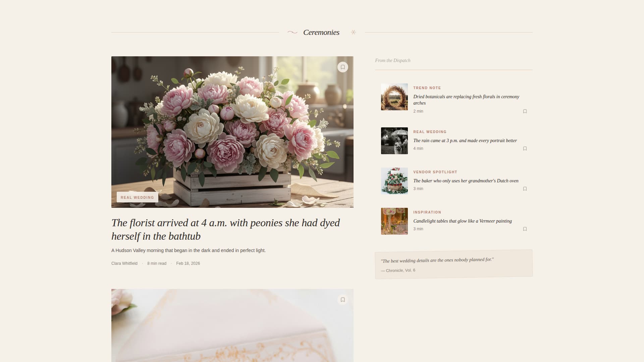Open the florist arrived at 4 a.m. headline

coord(225,230)
